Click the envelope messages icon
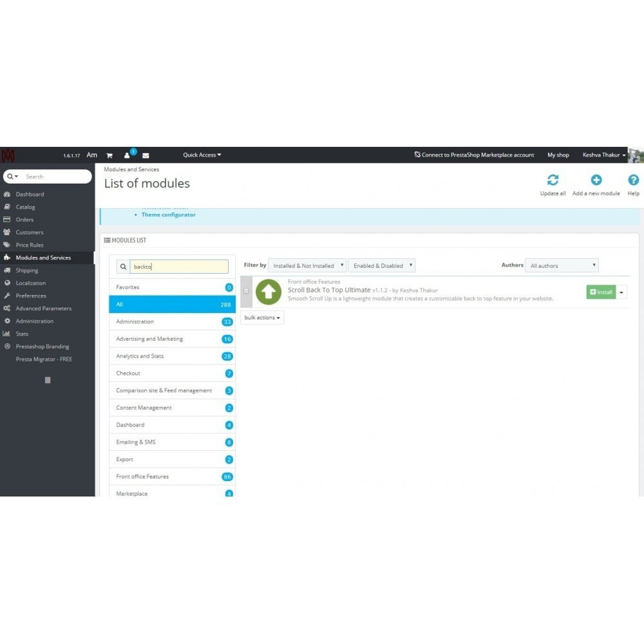The image size is (644, 644). coord(146,155)
